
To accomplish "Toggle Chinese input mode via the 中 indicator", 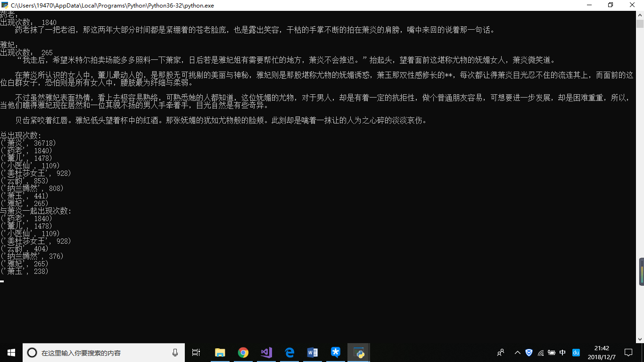I will tap(562, 352).
